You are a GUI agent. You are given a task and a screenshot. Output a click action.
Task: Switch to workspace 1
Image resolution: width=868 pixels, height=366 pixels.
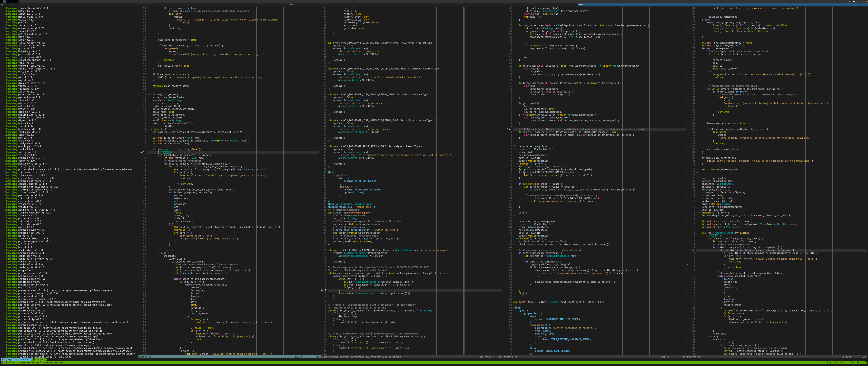click(2, 2)
